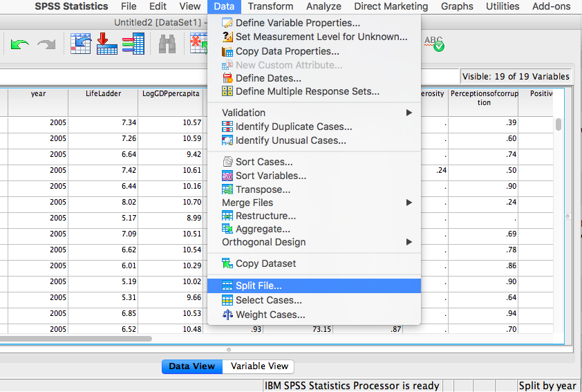Open the Edit menu
582x392 pixels.
pos(158,6)
